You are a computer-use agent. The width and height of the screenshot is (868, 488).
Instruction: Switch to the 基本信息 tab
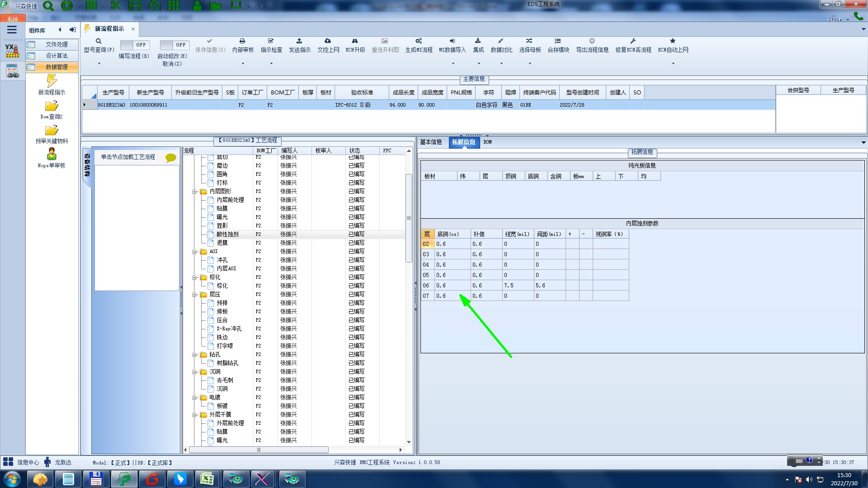click(431, 142)
